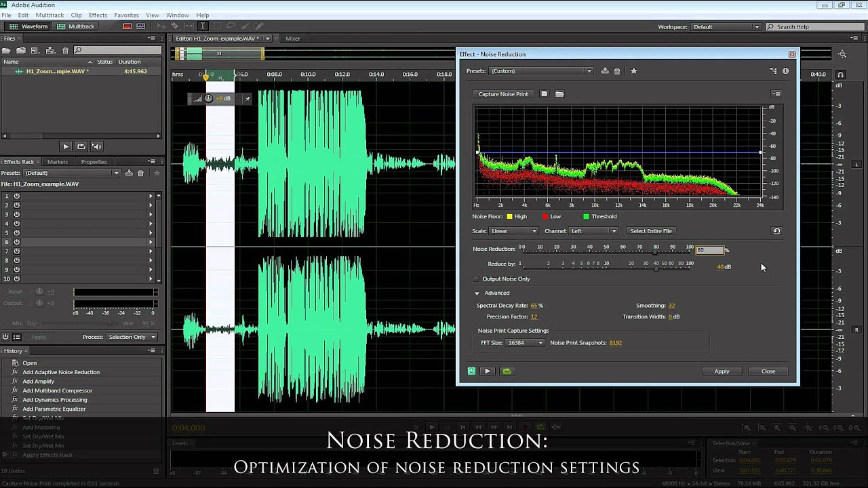Show the spectral pitch display icon
This screenshot has height=488, width=868.
(x=140, y=26)
